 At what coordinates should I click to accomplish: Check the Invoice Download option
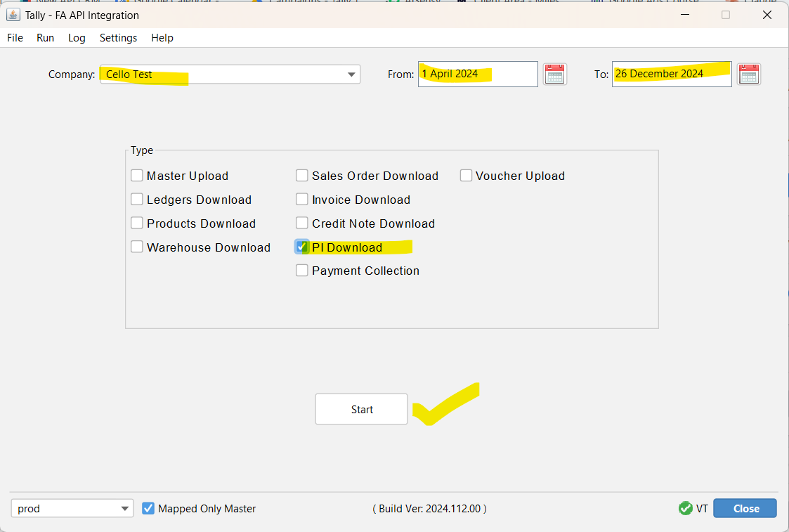tap(302, 200)
